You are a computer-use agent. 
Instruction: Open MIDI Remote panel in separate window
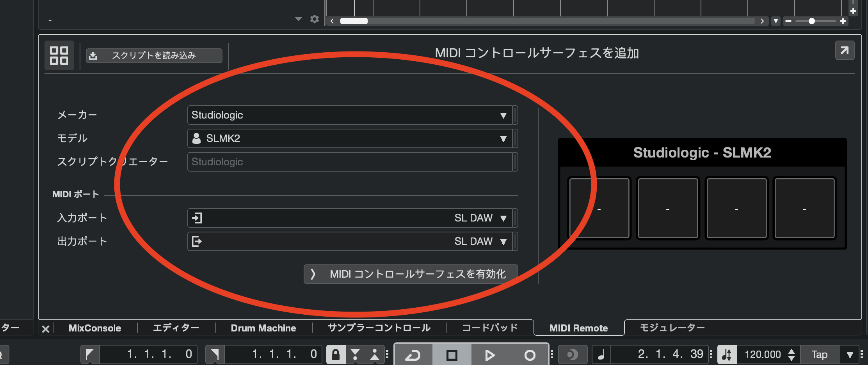point(844,51)
